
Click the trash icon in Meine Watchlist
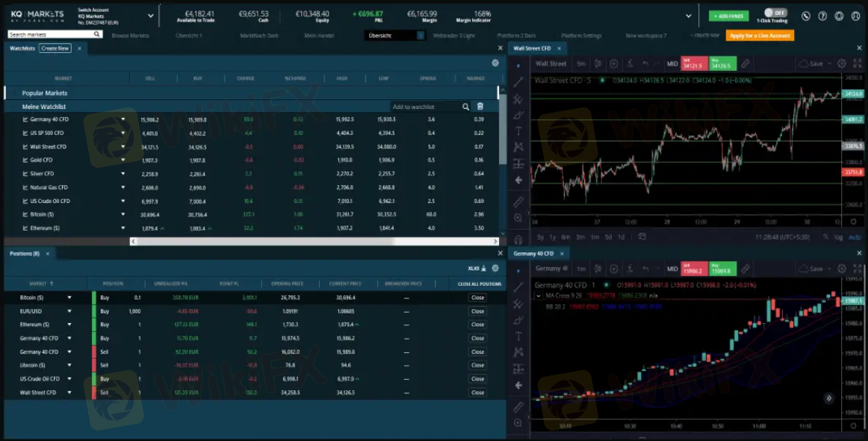tap(480, 107)
